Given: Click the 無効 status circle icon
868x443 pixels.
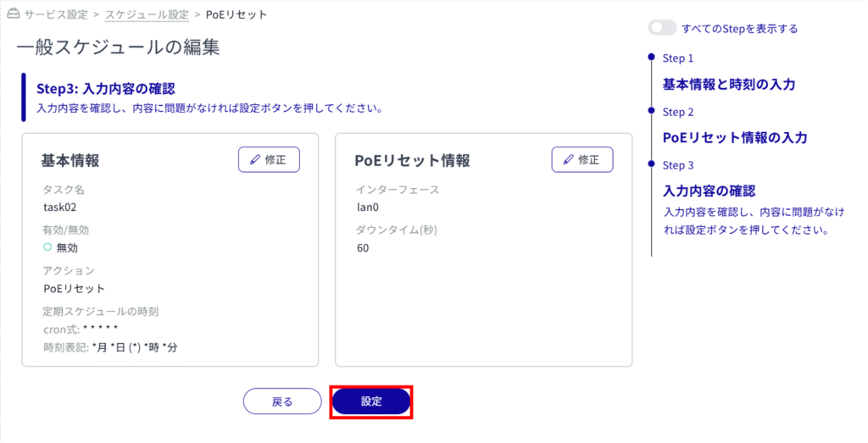Looking at the screenshot, I should coord(47,247).
